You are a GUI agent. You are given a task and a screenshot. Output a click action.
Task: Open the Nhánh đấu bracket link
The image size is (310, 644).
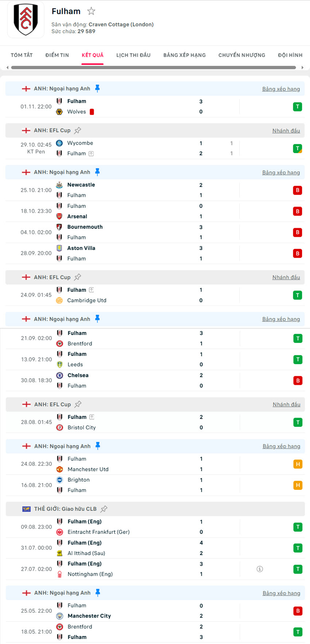click(286, 130)
